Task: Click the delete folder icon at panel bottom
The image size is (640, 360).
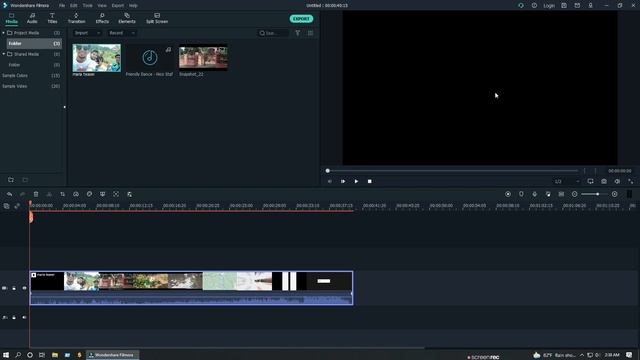Action: coord(25,180)
